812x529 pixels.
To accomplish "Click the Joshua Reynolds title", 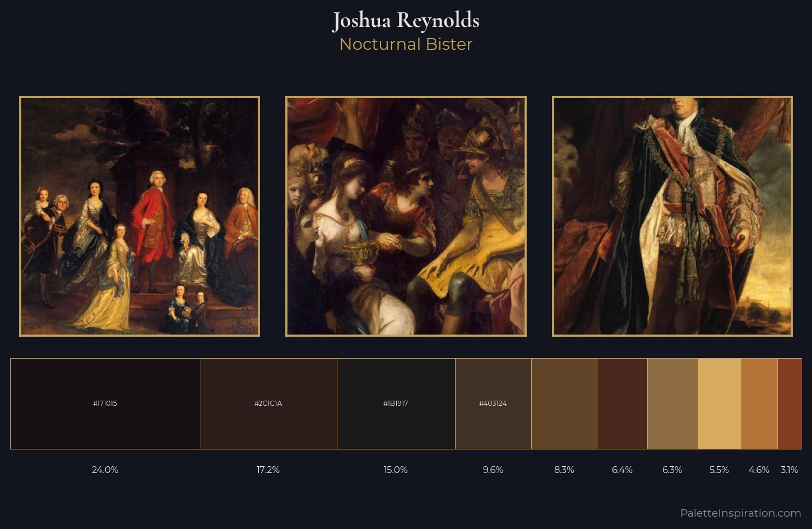I will [406, 21].
